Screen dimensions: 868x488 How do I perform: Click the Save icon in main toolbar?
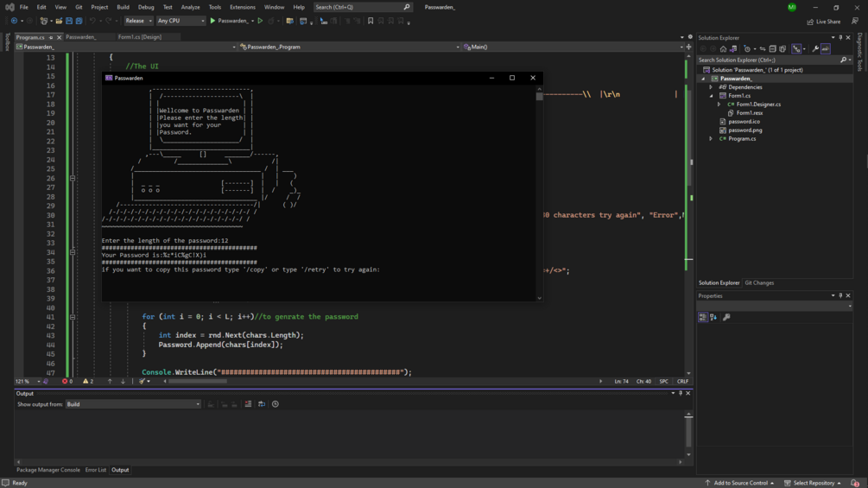pyautogui.click(x=68, y=21)
